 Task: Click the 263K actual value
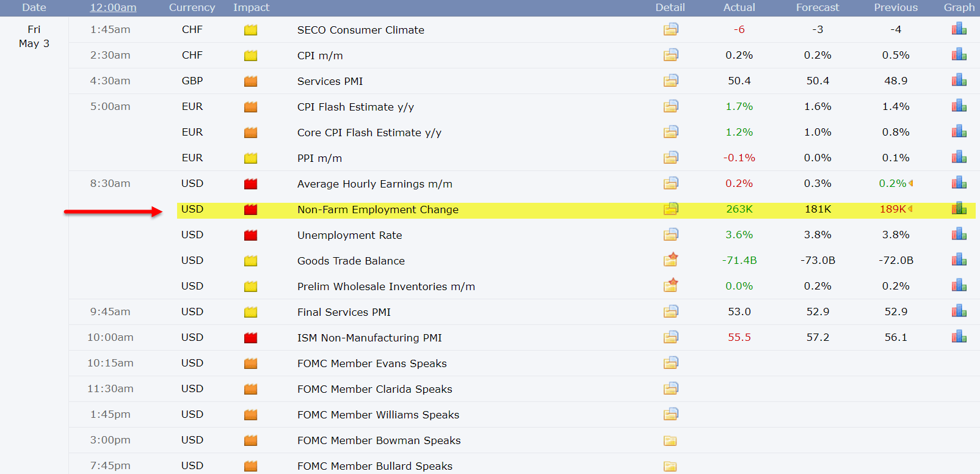coord(739,209)
